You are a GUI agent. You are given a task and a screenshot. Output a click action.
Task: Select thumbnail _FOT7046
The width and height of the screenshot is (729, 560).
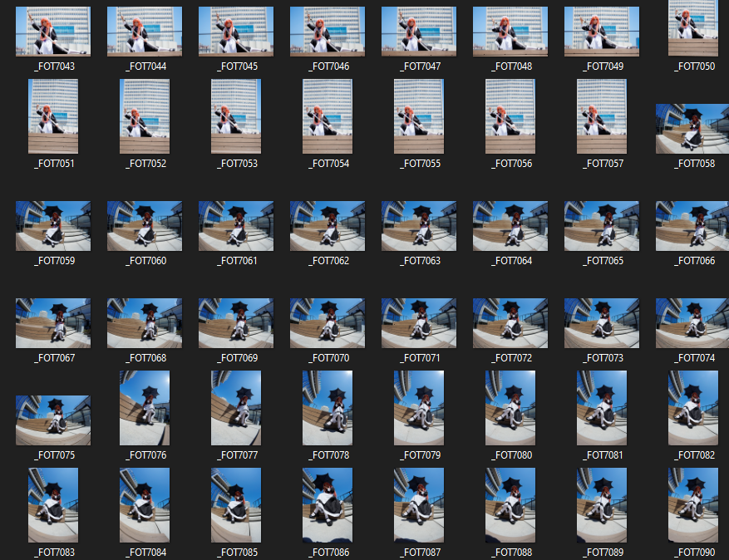[328, 32]
